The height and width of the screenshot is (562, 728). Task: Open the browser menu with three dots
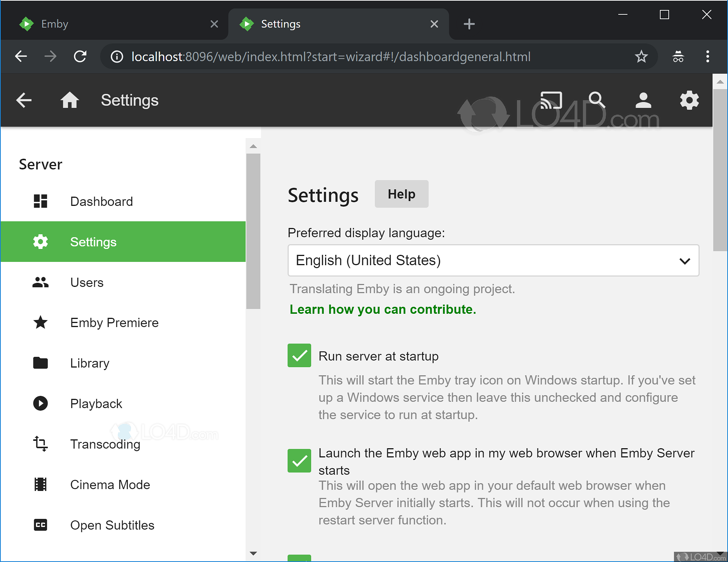(x=707, y=56)
